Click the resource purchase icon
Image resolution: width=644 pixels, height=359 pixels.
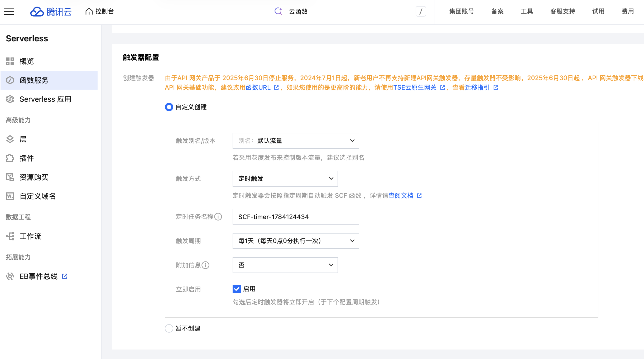pos(10,177)
